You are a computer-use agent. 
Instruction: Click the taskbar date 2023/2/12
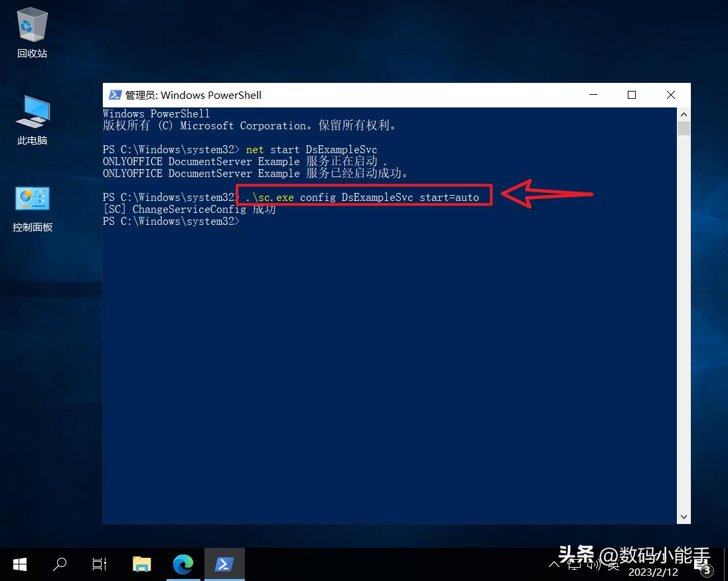[x=653, y=572]
